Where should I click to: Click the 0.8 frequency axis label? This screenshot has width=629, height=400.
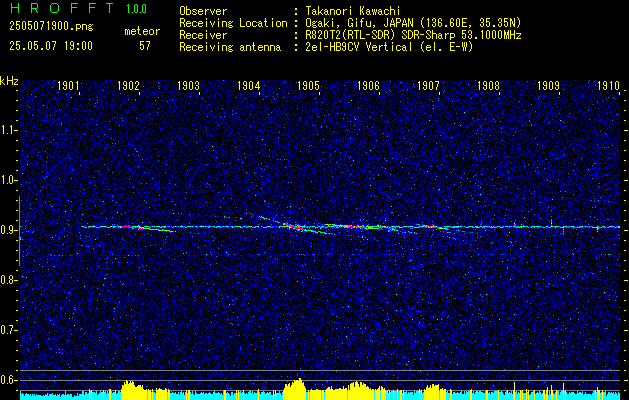pyautogui.click(x=8, y=280)
